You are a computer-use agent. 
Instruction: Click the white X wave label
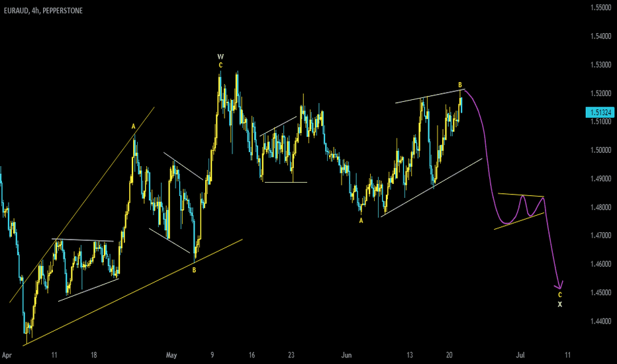pos(560,304)
